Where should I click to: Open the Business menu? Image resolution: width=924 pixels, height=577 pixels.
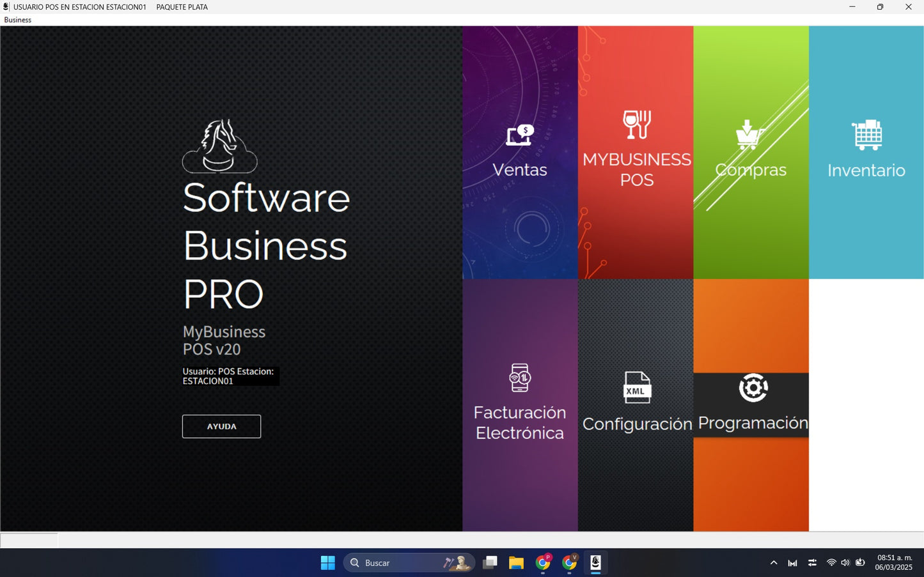coord(18,20)
